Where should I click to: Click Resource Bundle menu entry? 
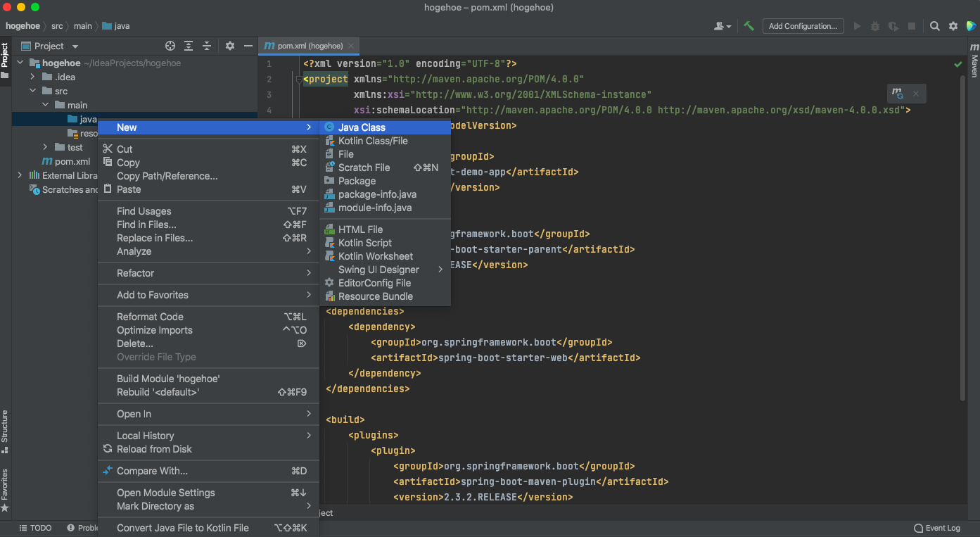[385, 296]
